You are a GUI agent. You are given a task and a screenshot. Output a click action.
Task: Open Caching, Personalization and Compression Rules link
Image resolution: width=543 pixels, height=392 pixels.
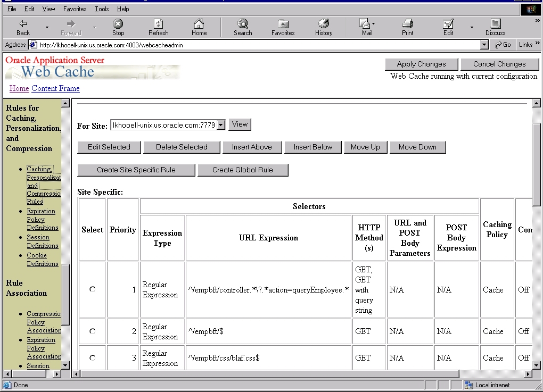tap(44, 185)
